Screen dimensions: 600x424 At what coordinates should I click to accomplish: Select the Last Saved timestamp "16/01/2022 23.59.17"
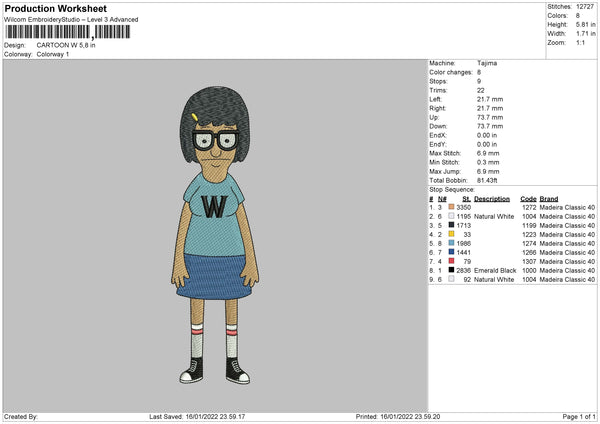(215, 416)
